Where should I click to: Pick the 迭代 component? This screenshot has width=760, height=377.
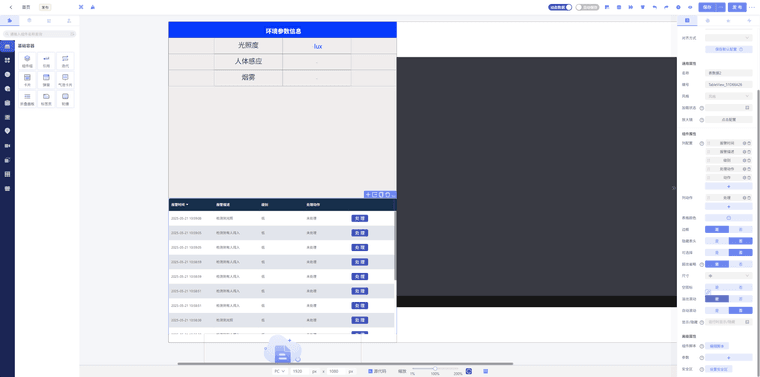tap(65, 61)
